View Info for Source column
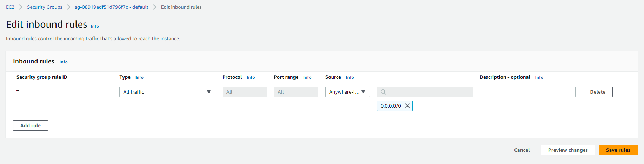644x164 pixels. pyautogui.click(x=350, y=77)
